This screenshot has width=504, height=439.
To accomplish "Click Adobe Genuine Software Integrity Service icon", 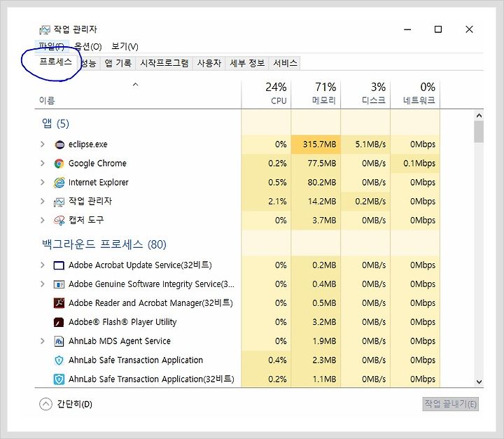I will click(59, 285).
